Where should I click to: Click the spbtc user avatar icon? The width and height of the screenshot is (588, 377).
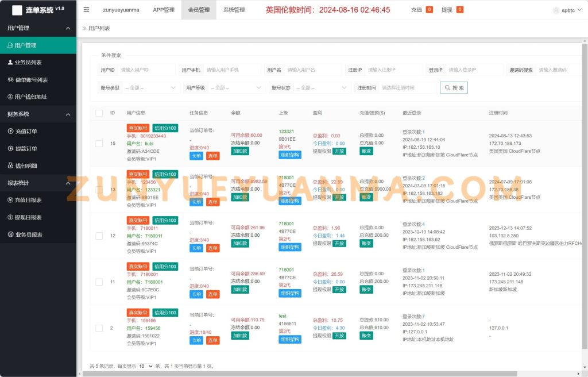tap(556, 10)
